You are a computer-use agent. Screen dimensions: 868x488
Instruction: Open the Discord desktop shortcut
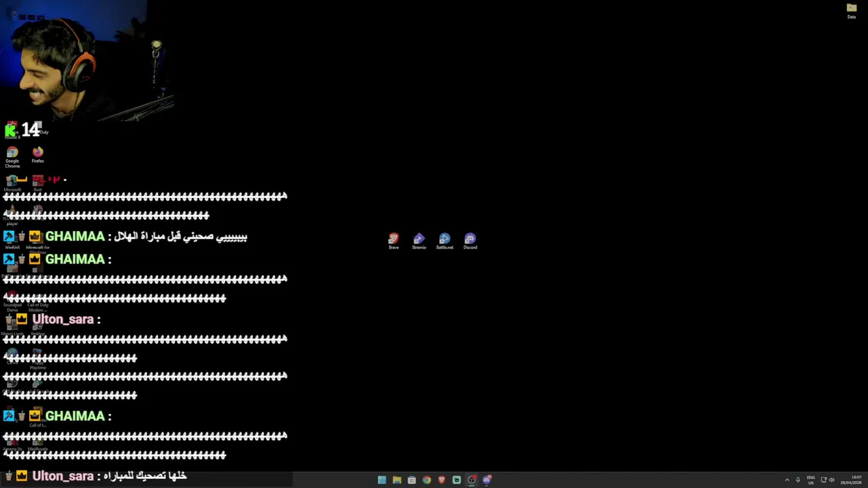coord(470,241)
